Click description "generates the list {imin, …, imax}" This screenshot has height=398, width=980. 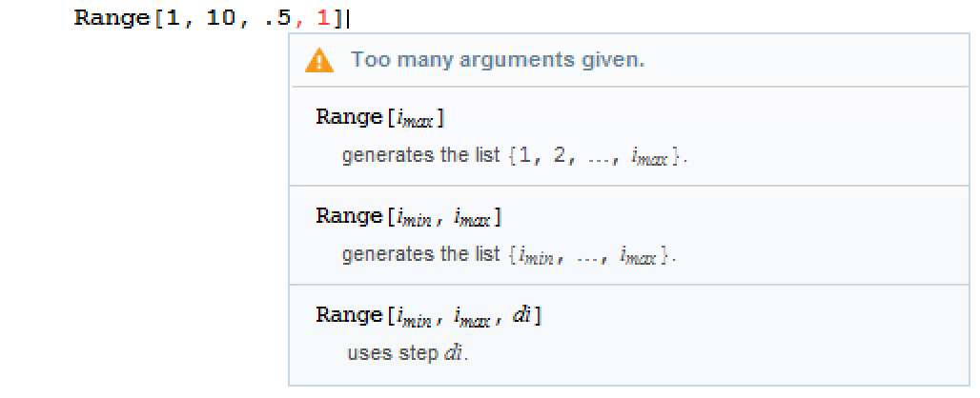509,255
